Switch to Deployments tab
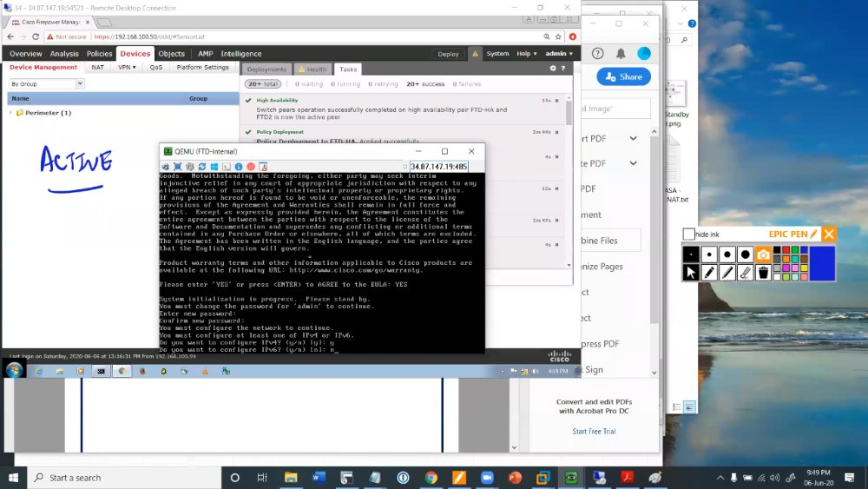Viewport: 868px width, 489px height. click(x=266, y=69)
